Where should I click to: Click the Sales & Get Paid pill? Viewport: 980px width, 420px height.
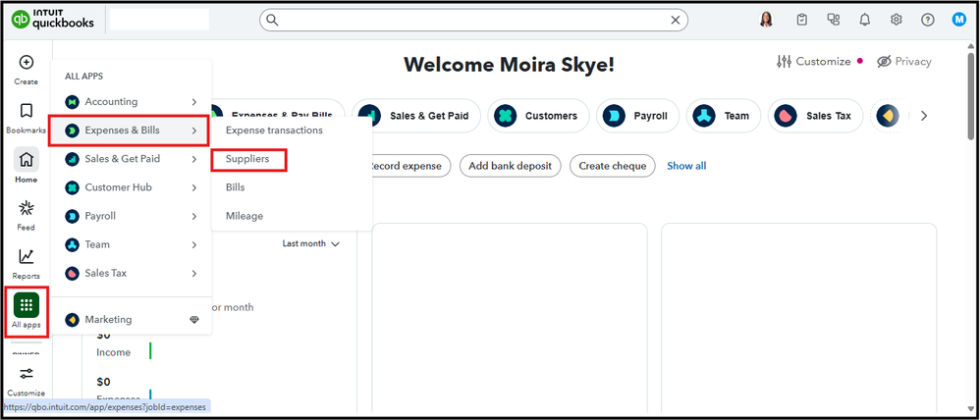click(417, 116)
